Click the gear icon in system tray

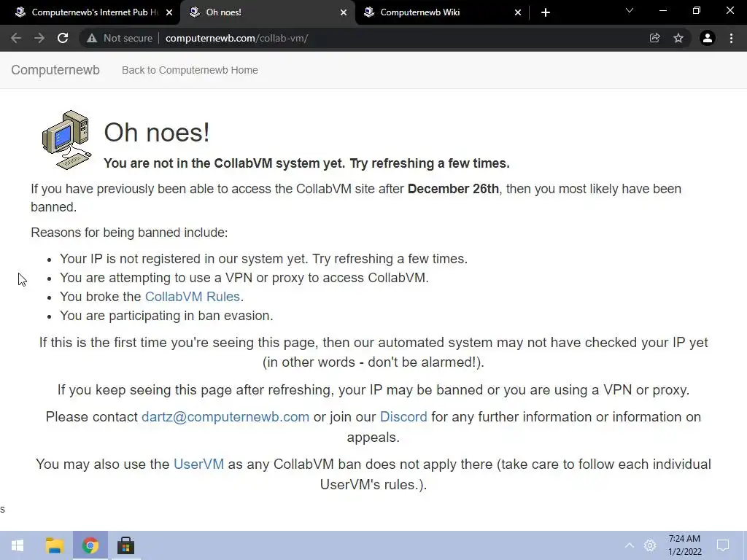tap(650, 545)
